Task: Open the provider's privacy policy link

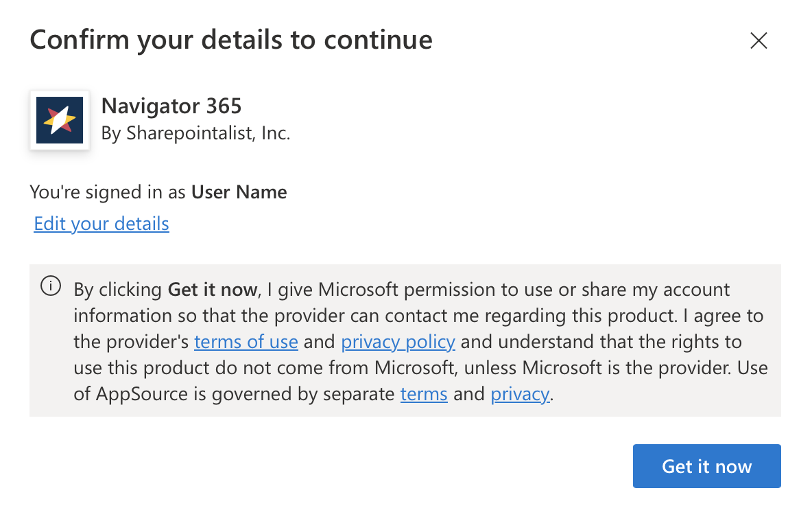Action: click(398, 342)
